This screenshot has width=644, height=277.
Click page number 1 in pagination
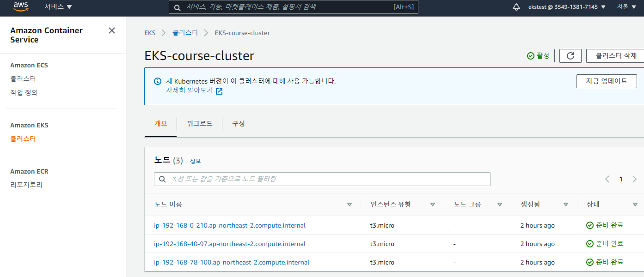point(621,179)
